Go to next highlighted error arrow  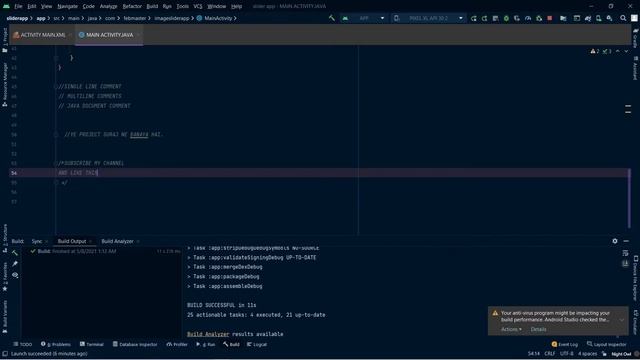[x=626, y=51]
